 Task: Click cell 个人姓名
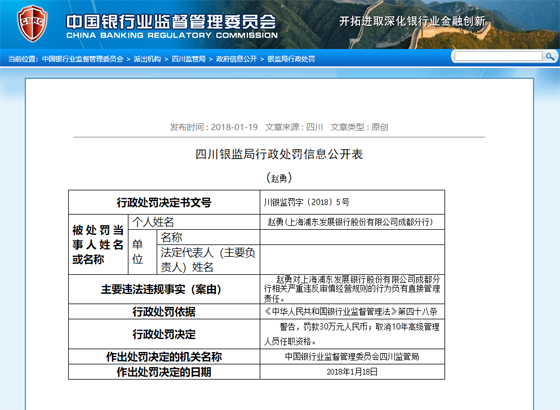[x=194, y=222]
